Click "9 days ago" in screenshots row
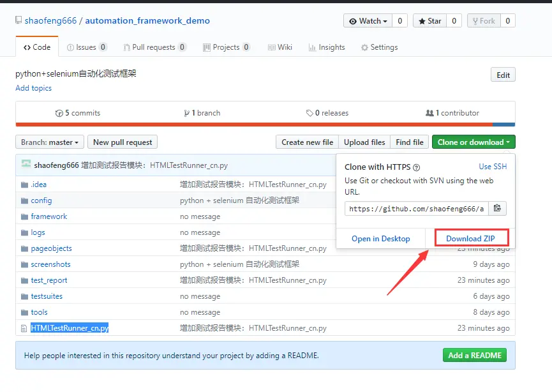 coord(491,264)
